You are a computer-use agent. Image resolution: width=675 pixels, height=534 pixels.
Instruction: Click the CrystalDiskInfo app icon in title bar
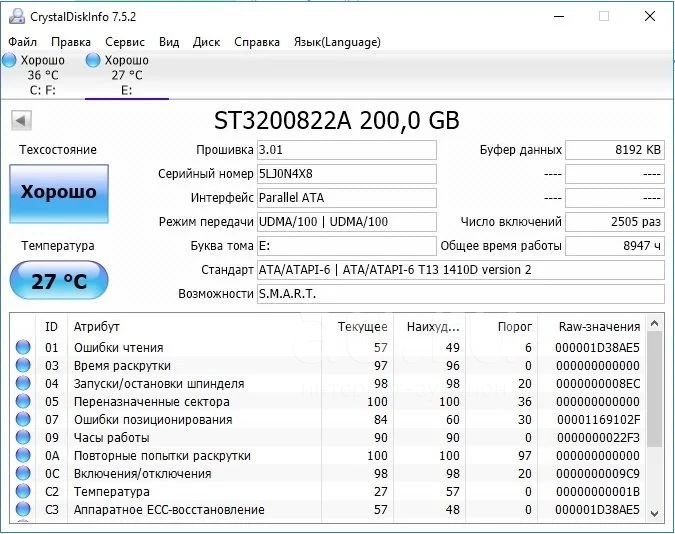tap(17, 17)
